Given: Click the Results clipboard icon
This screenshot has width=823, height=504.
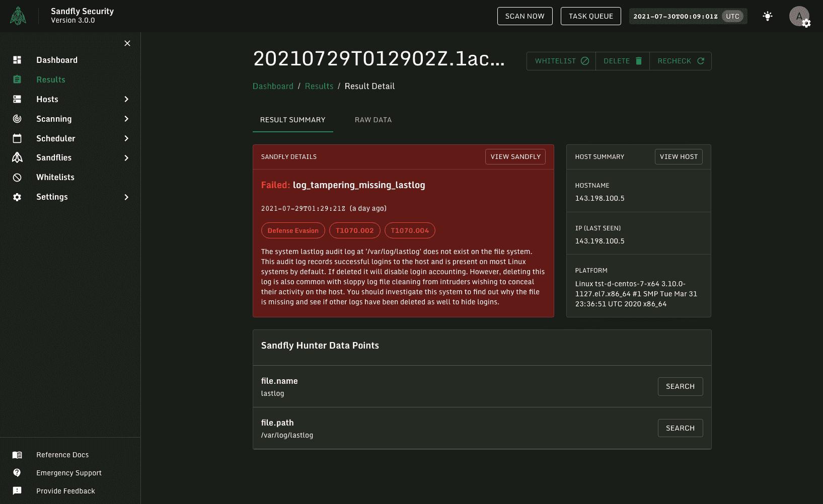Looking at the screenshot, I should (17, 79).
